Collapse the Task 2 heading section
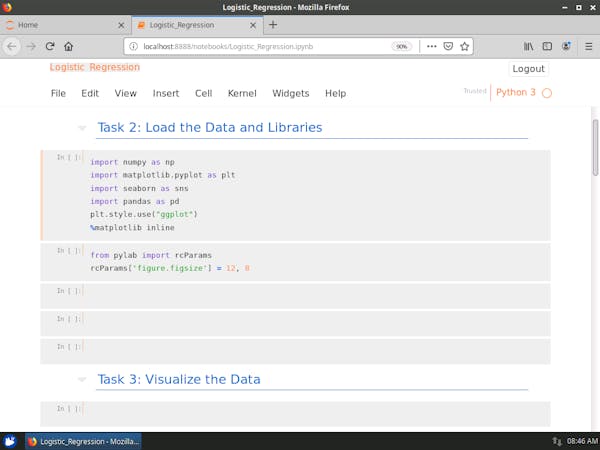This screenshot has height=450, width=600. (x=82, y=128)
